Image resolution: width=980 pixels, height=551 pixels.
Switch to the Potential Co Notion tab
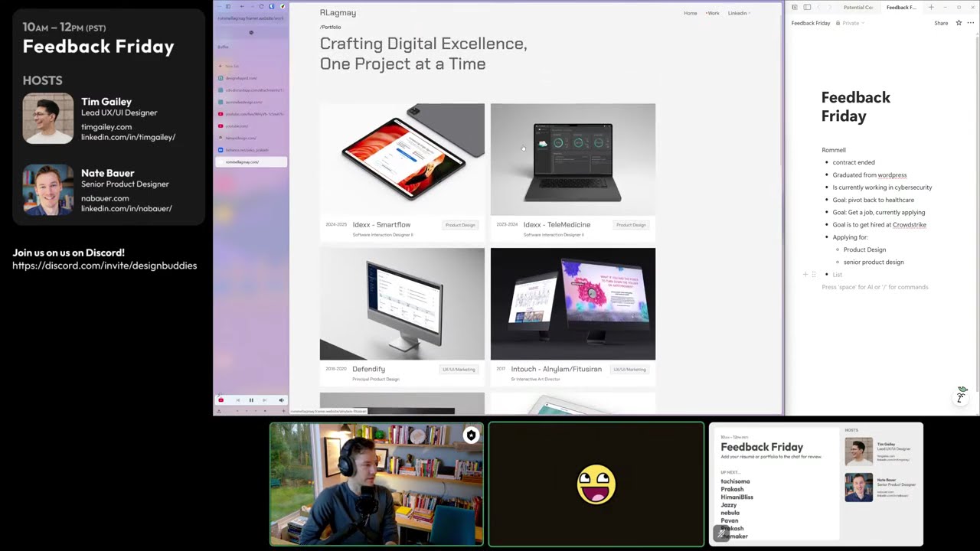[857, 7]
